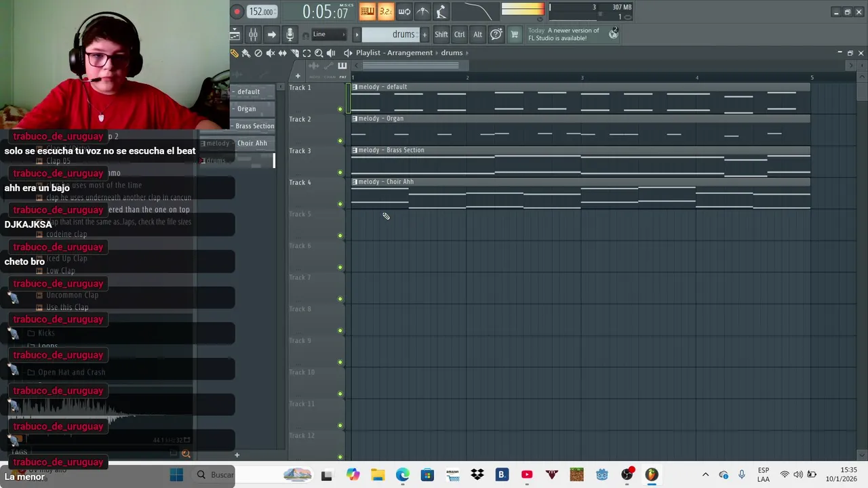Open the Windows Start button
This screenshot has width=868, height=488.
(176, 474)
